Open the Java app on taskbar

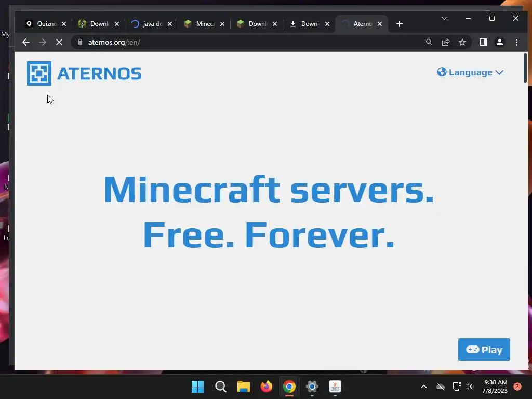(335, 387)
